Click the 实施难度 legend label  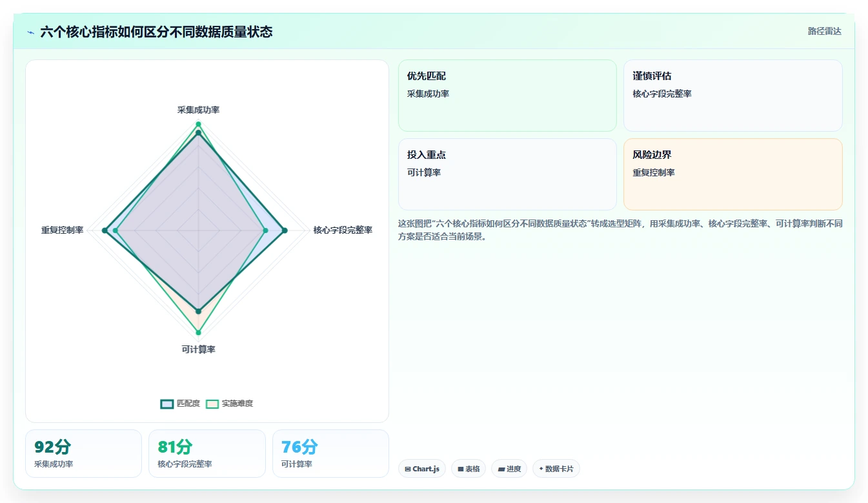(237, 404)
